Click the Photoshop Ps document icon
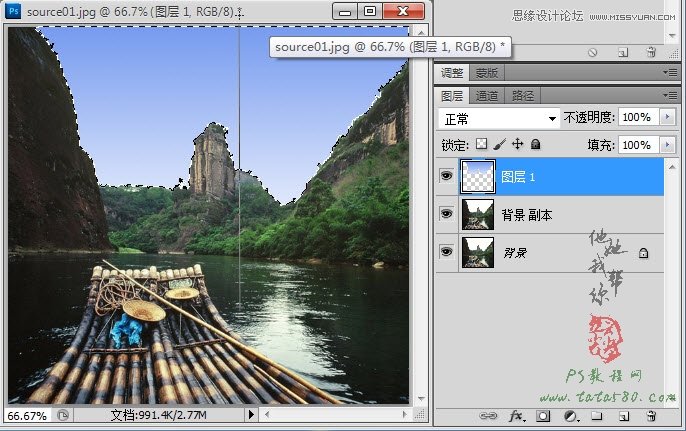686x431 pixels. 13,11
